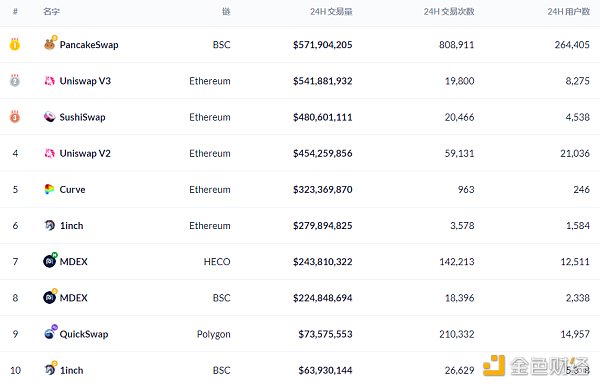Image resolution: width=600 pixels, height=387 pixels.
Task: Click the MDEX BSC logo icon
Action: pos(50,296)
